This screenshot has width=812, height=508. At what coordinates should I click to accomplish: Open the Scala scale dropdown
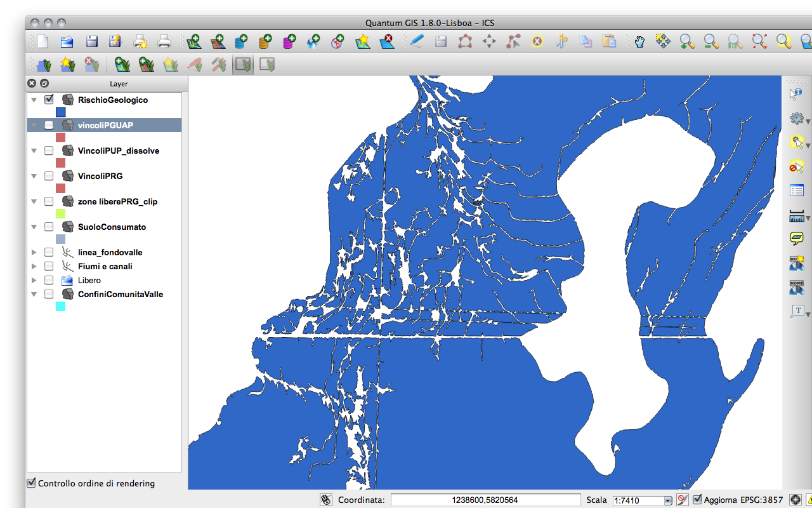(667, 500)
